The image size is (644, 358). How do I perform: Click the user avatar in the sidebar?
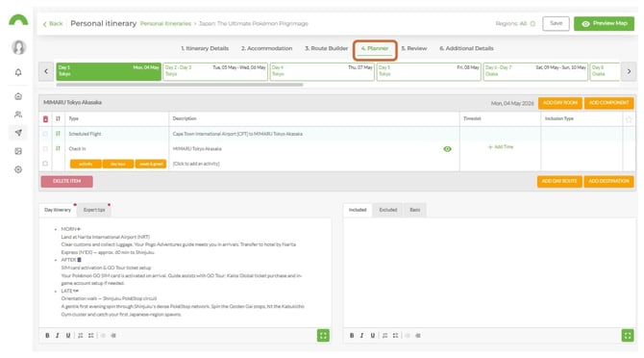18,48
